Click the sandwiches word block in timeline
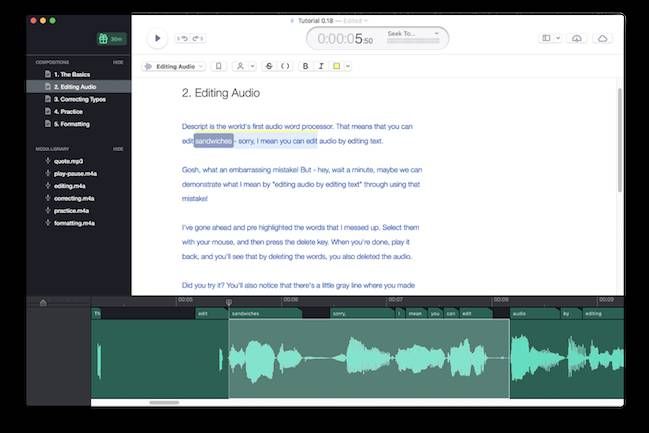The image size is (649, 433). click(x=264, y=314)
